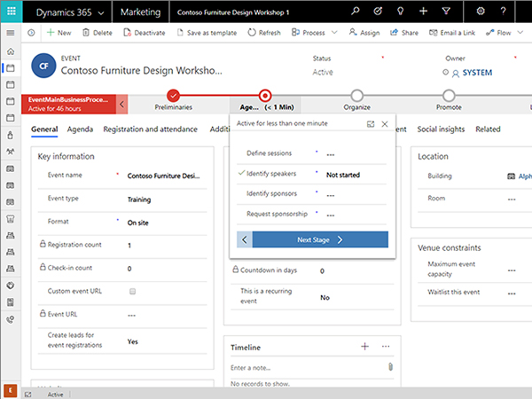The height and width of the screenshot is (399, 532).
Task: Click the Refresh command
Action: 264,33
